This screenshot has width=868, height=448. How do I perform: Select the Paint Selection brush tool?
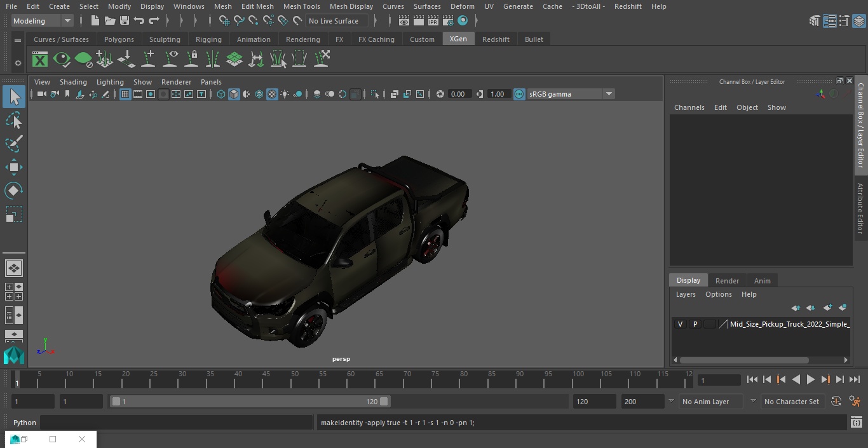(x=14, y=144)
